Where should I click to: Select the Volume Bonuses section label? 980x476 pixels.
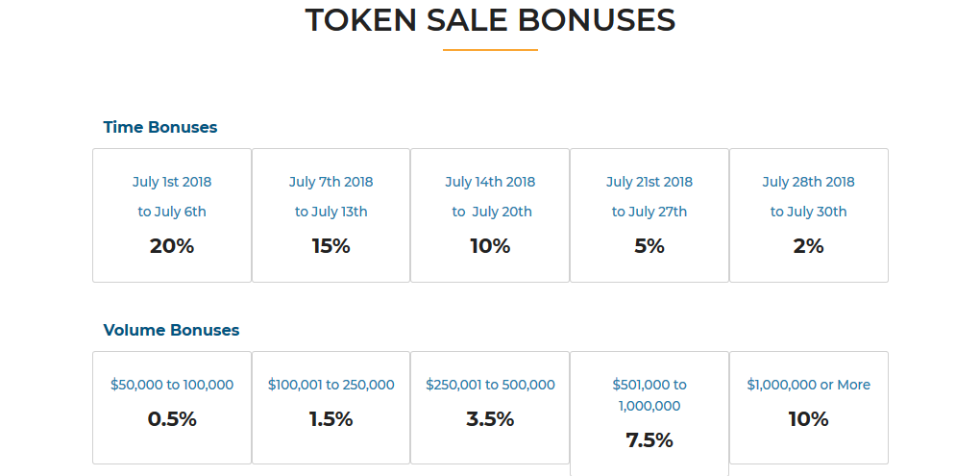(171, 330)
